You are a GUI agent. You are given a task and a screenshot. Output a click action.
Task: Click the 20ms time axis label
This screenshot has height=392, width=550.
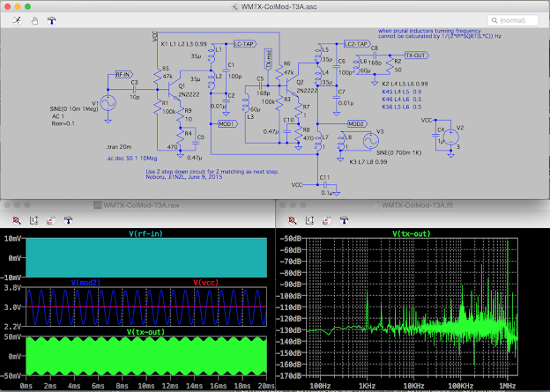(x=265, y=386)
